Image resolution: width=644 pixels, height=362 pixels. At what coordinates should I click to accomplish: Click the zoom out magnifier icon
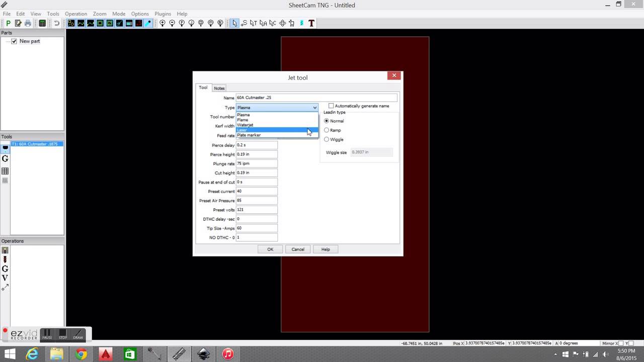(172, 23)
